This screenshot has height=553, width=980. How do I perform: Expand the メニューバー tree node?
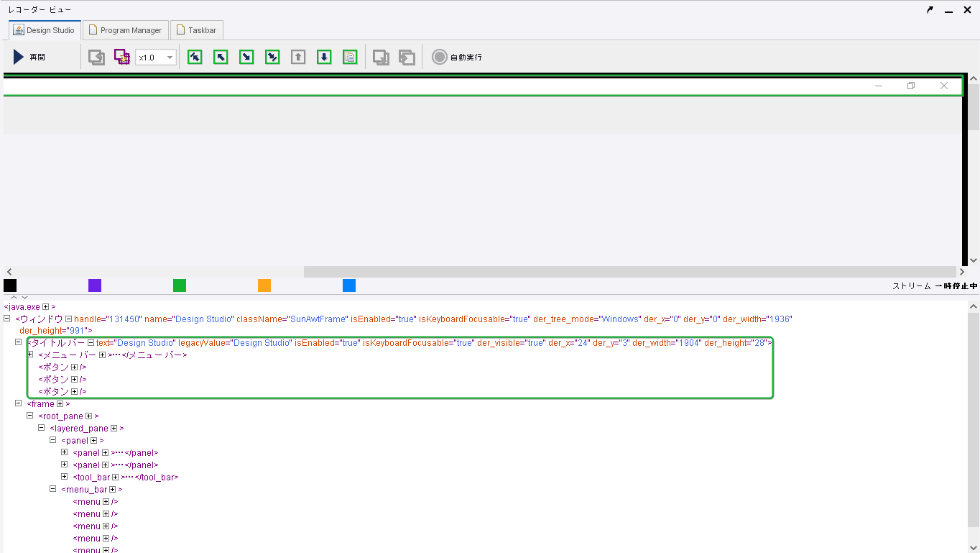click(x=30, y=355)
